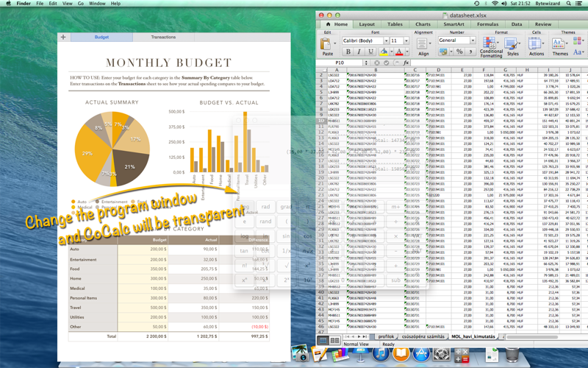Screen dimensions: 588x368
Task: Open the Trash in the Dock
Action: [512, 353]
